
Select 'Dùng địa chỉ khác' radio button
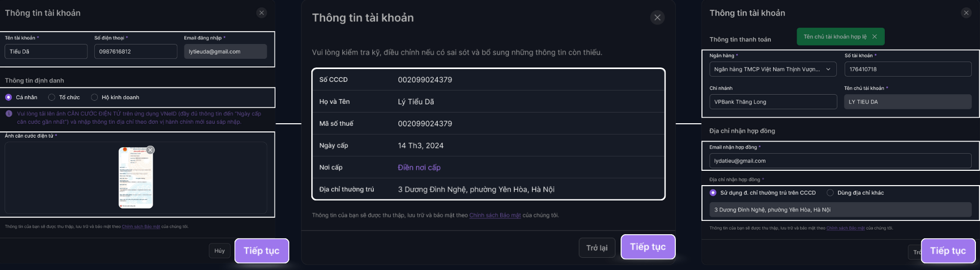830,193
